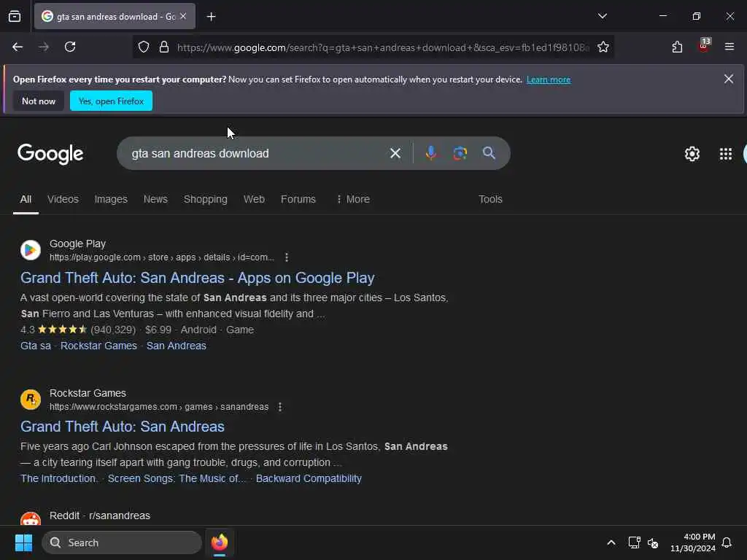Viewport: 747px width, 560px height.
Task: Open the Gta sa sublink
Action: (36, 346)
